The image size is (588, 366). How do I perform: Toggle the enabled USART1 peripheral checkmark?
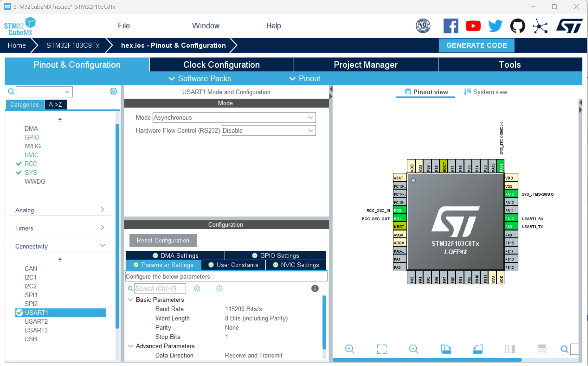(x=19, y=313)
